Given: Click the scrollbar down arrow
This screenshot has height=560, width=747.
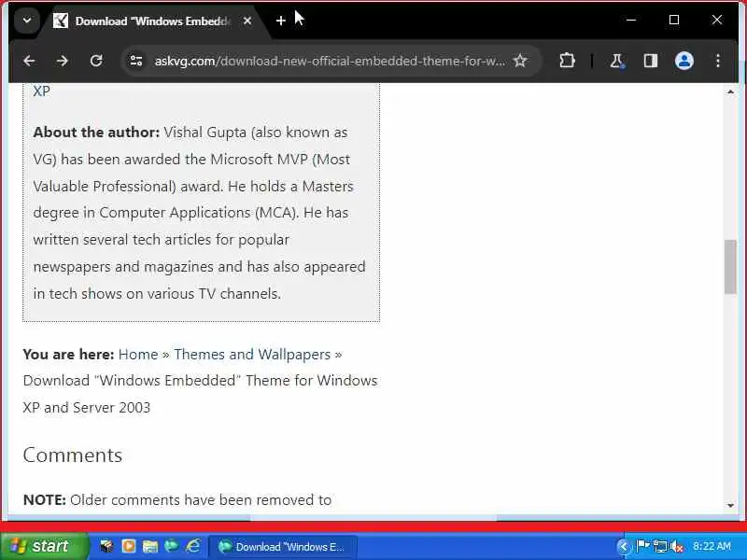Looking at the screenshot, I should point(730,506).
